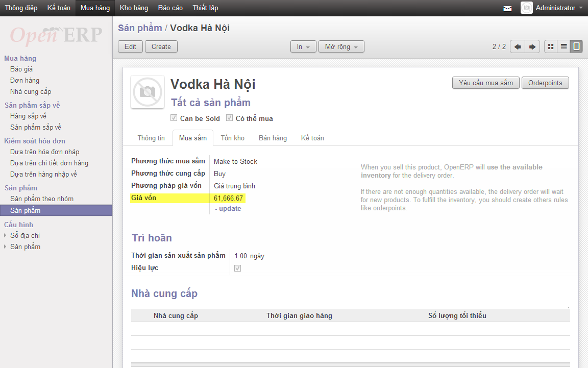Open the Thiết lập top menu
The image size is (588, 368).
205,8
